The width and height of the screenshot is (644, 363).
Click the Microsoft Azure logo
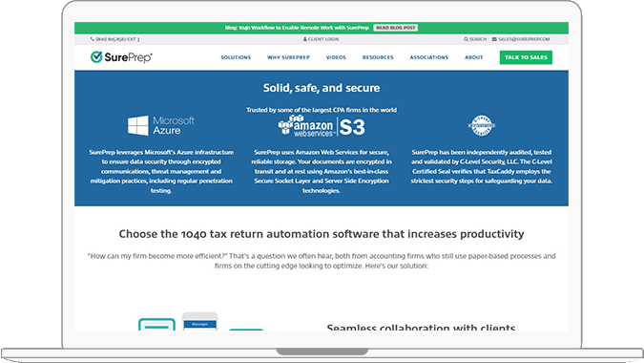click(x=161, y=125)
